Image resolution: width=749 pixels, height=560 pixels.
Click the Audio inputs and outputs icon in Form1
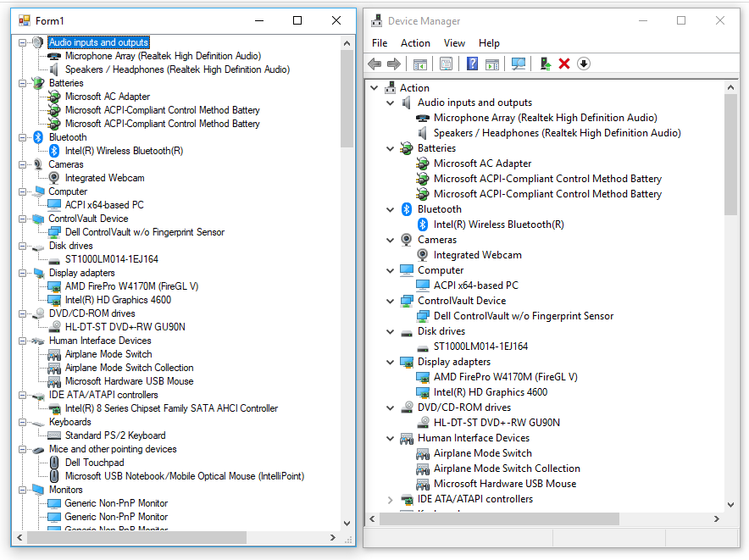click(38, 42)
